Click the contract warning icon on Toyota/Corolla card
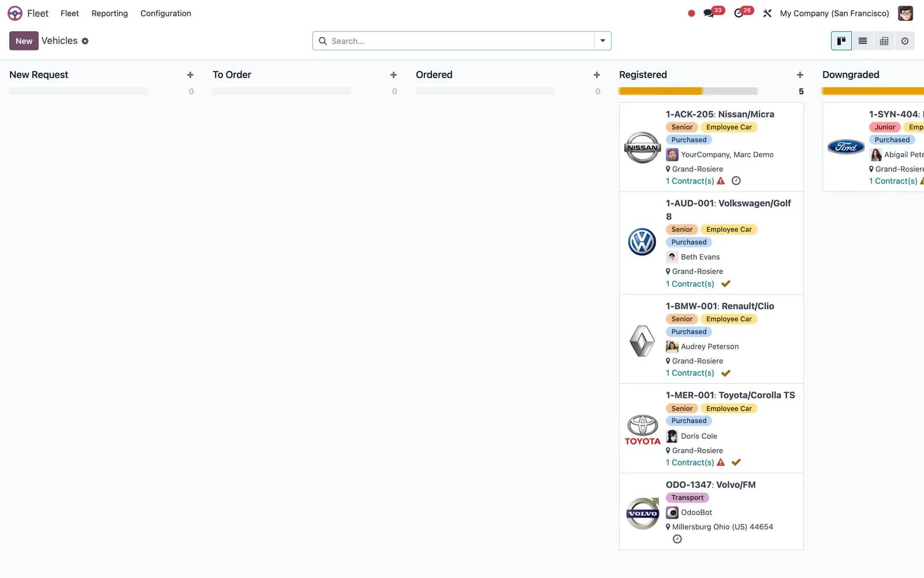Image resolution: width=924 pixels, height=578 pixels. coord(721,462)
